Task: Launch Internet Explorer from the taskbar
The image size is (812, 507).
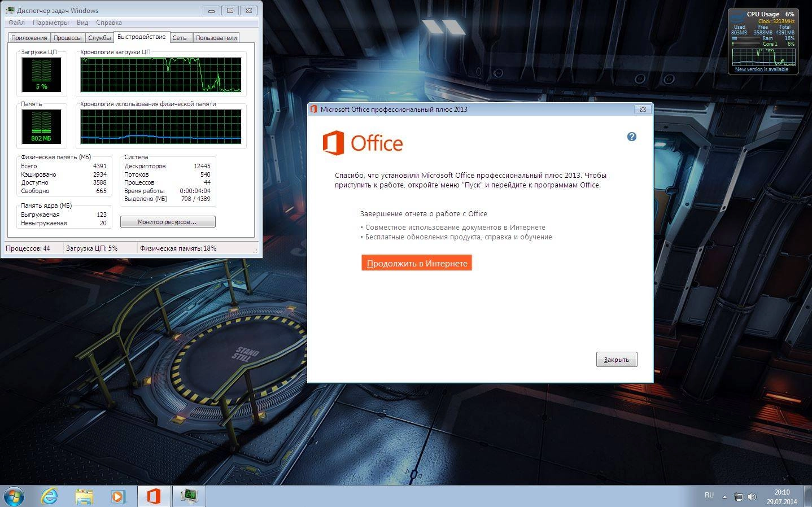Action: pyautogui.click(x=50, y=496)
